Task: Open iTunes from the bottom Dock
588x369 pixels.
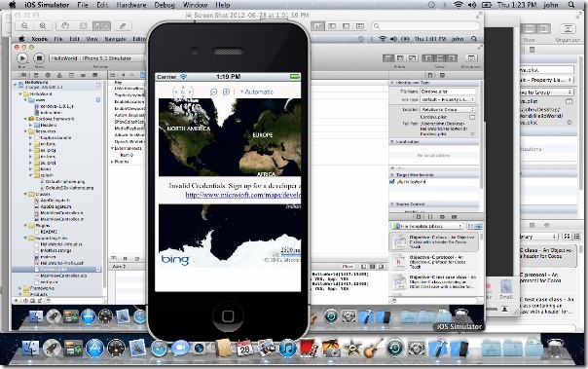Action: coord(287,349)
